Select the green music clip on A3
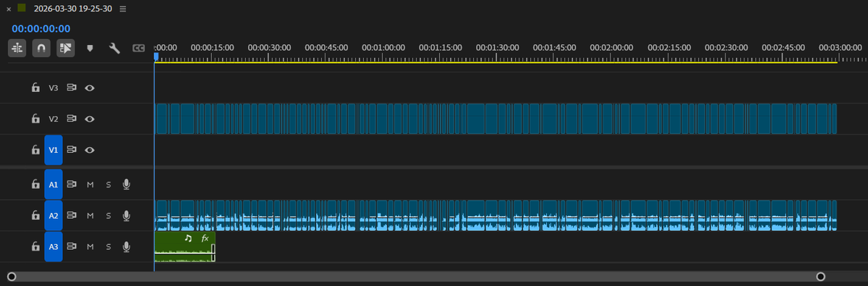Viewport: 868px width, 286px height. point(184,246)
